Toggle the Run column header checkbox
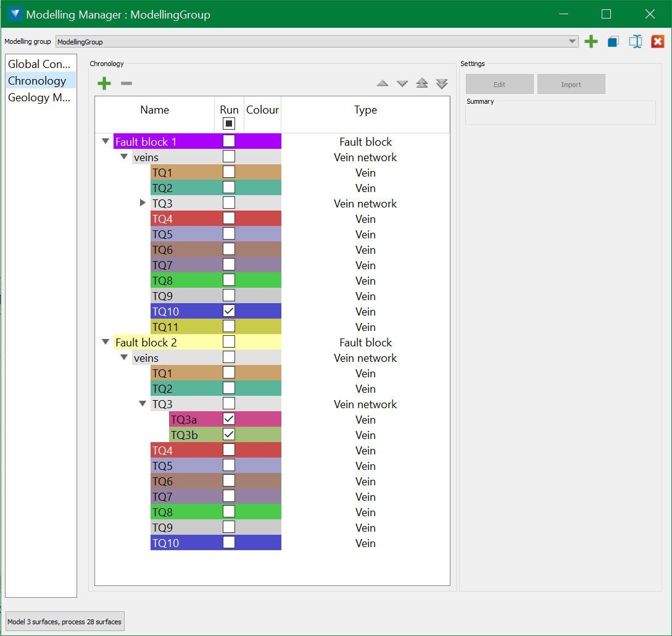Image resolution: width=672 pixels, height=636 pixels. coord(229,123)
